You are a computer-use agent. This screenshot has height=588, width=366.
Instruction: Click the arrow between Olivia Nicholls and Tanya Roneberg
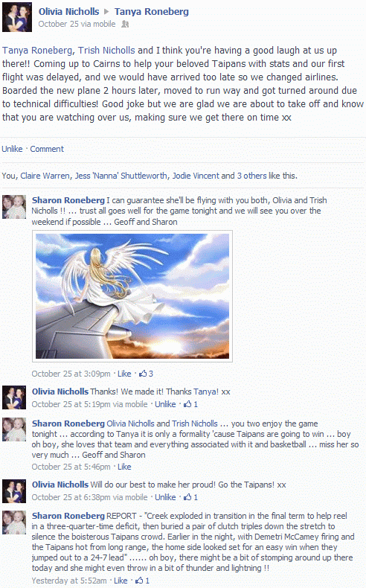106,12
